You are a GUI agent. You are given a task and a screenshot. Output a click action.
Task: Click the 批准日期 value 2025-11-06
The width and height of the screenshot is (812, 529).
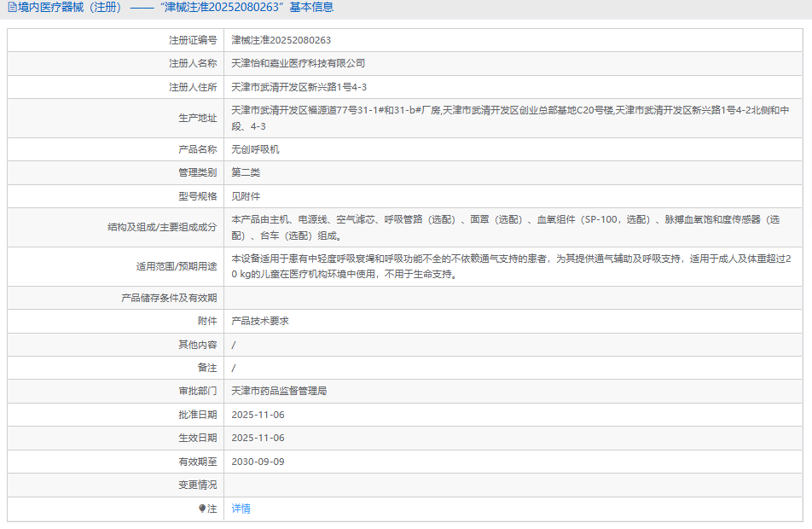point(258,415)
